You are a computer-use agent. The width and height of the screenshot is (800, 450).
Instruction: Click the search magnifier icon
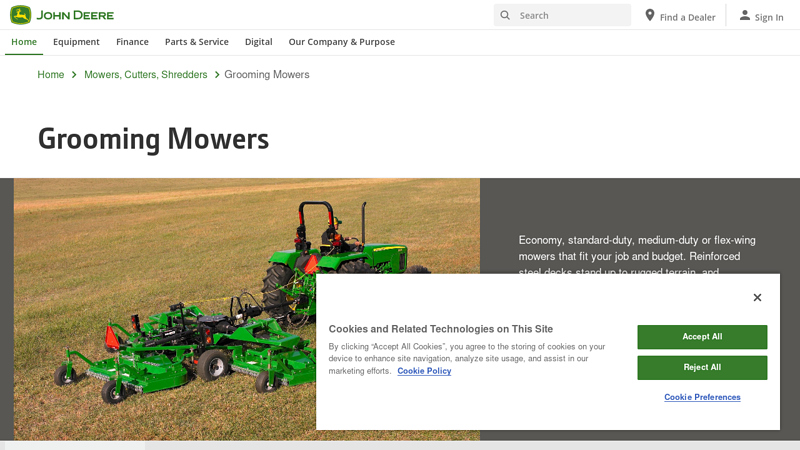[x=505, y=15]
